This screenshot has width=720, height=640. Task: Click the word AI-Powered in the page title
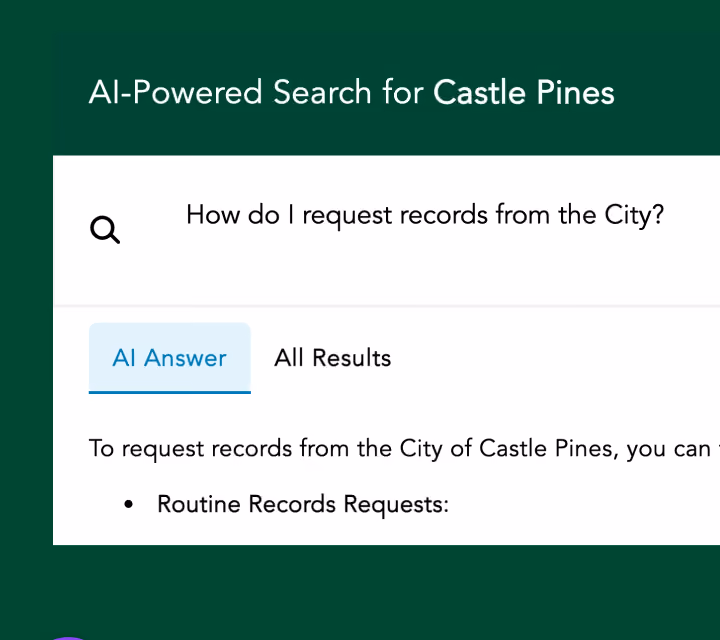pyautogui.click(x=175, y=92)
